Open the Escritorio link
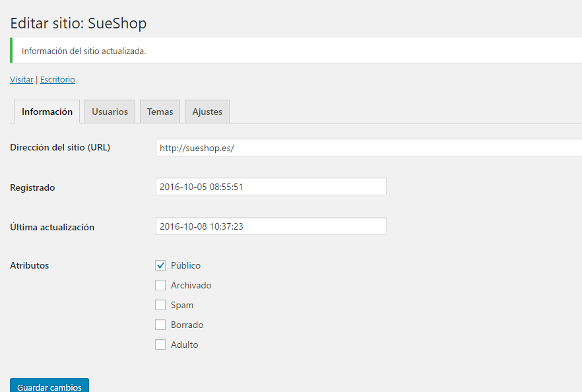The image size is (582, 392). point(57,79)
